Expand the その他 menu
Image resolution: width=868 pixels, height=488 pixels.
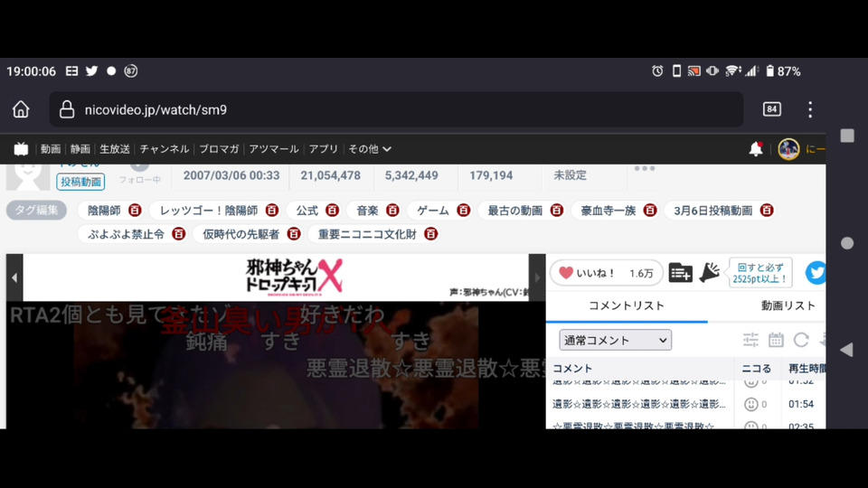pyautogui.click(x=369, y=149)
